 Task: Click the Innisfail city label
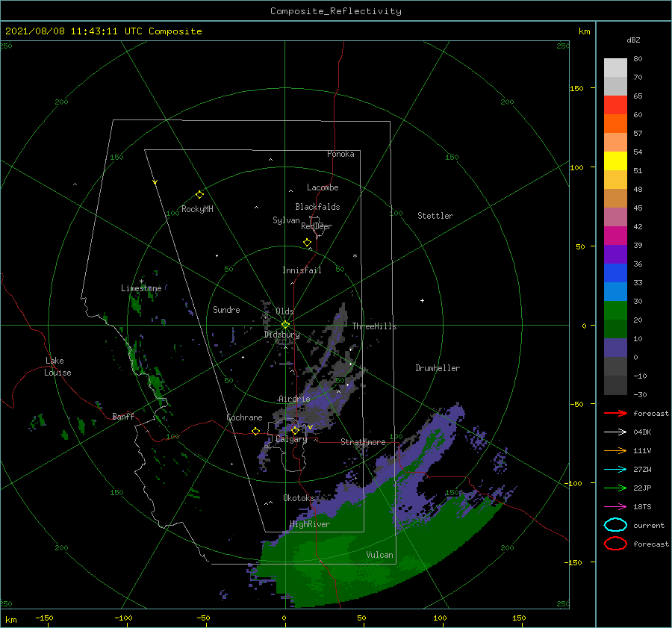pyautogui.click(x=302, y=270)
